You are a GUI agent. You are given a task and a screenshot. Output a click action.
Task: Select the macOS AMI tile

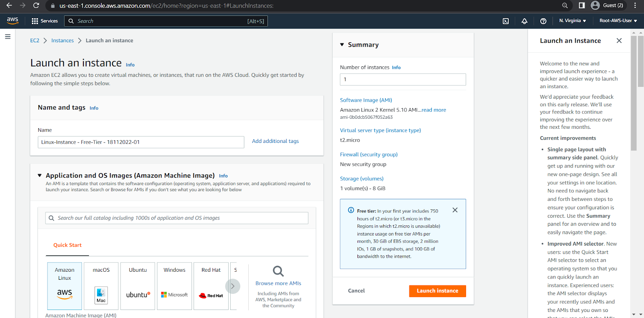101,286
